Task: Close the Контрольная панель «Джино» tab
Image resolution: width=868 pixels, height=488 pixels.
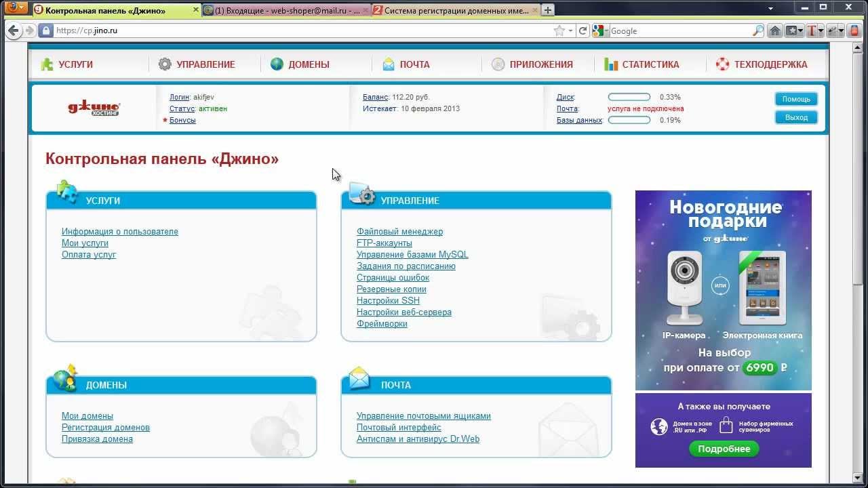Action: pyautogui.click(x=196, y=10)
